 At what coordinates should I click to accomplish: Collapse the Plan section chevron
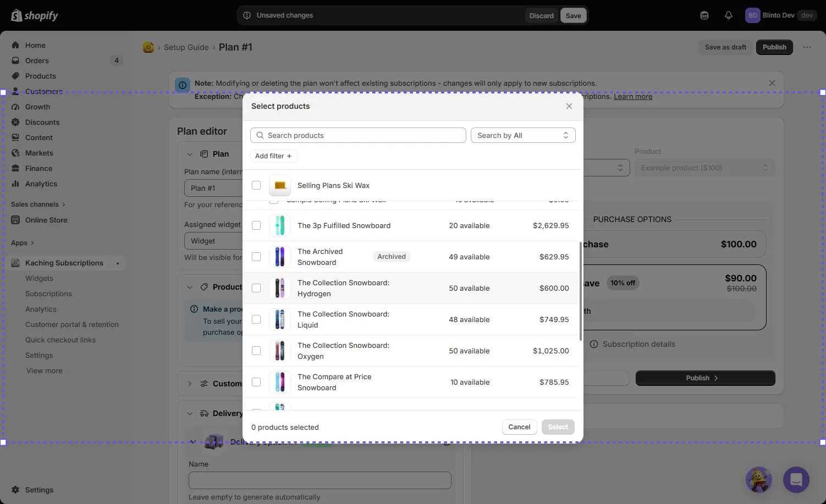[190, 154]
